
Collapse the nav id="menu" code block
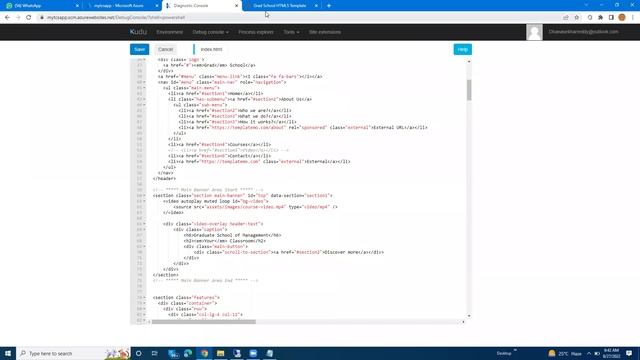click(x=144, y=82)
